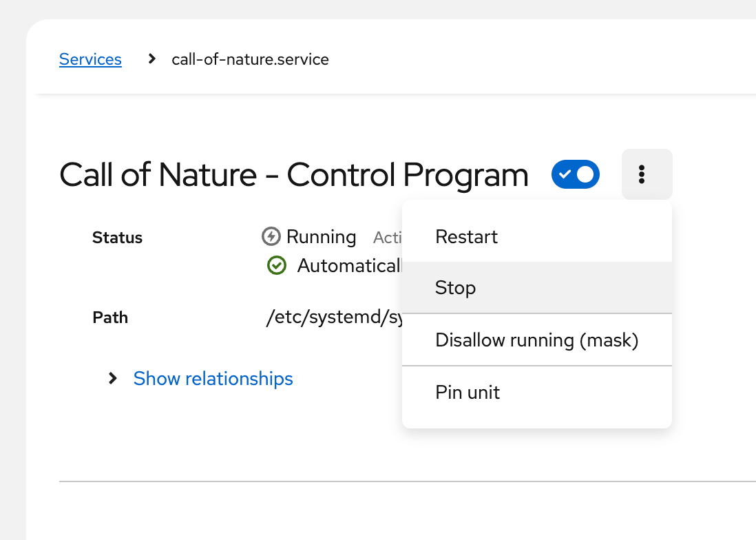Click the Running status text
The image size is (756, 540).
[321, 237]
